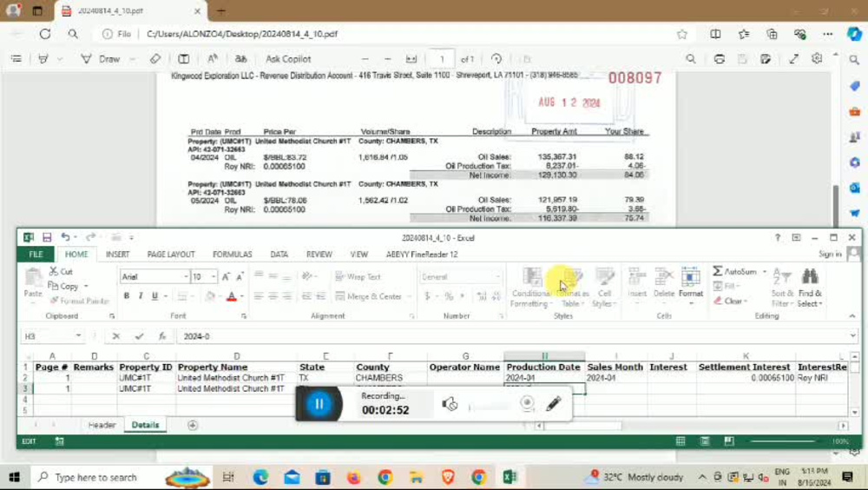
Task: Click the Windows Start button
Action: pos(15,477)
